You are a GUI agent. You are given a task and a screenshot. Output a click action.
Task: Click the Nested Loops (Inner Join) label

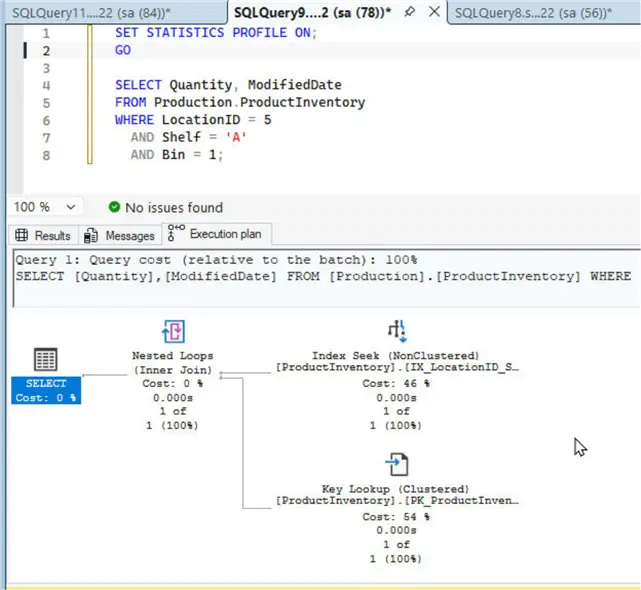point(173,363)
